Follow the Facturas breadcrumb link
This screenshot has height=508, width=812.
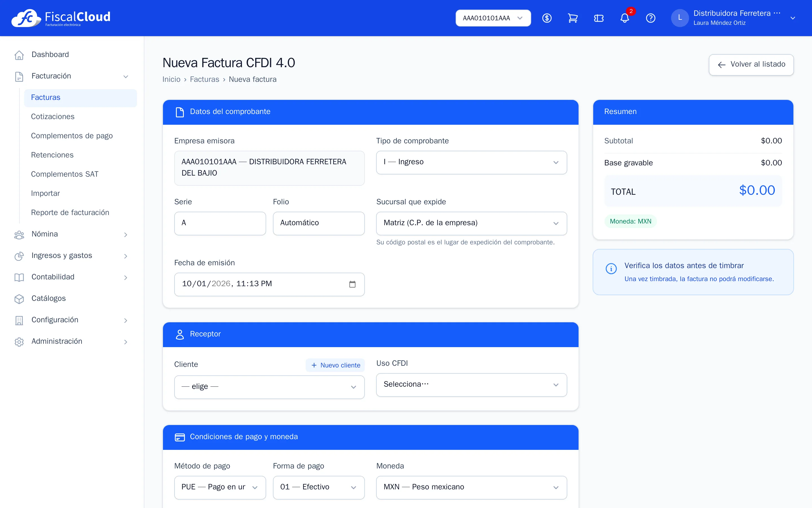(204, 79)
